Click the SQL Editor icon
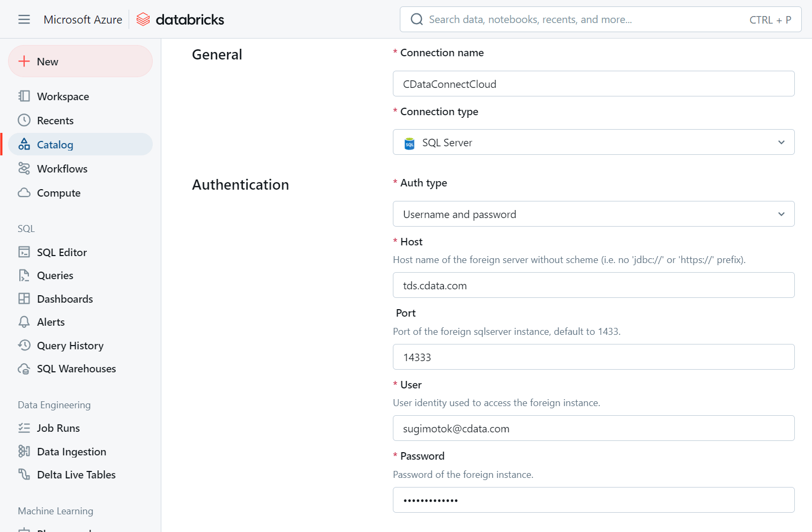Image resolution: width=812 pixels, height=532 pixels. pos(24,252)
